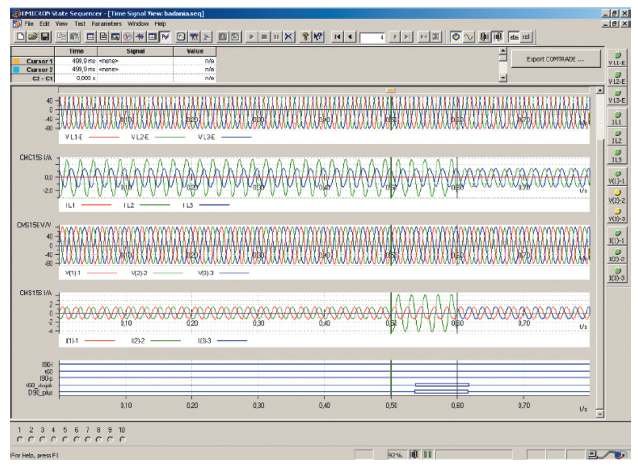
Task: Click the Help topics icon
Action: tap(305, 37)
